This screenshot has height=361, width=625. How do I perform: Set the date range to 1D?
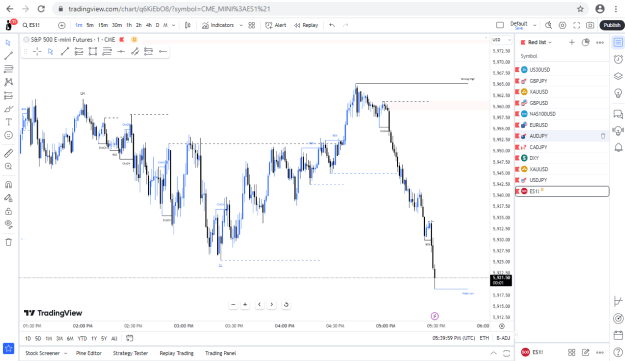point(28,339)
